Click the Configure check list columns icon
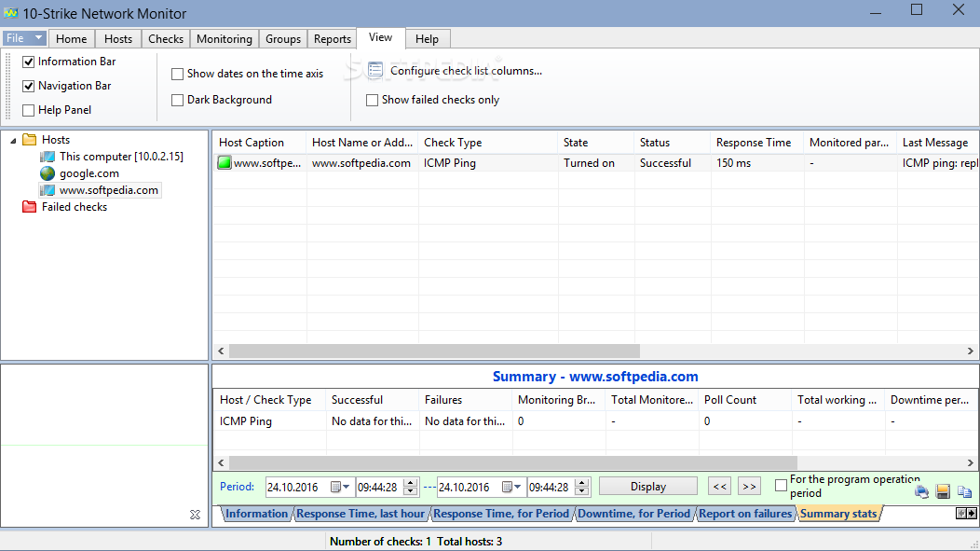 click(x=375, y=70)
